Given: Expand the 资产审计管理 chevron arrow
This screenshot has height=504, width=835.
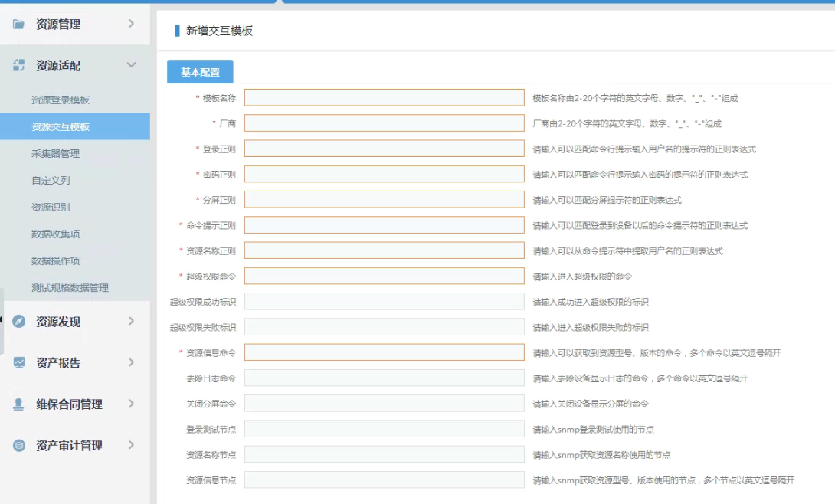Looking at the screenshot, I should 132,446.
